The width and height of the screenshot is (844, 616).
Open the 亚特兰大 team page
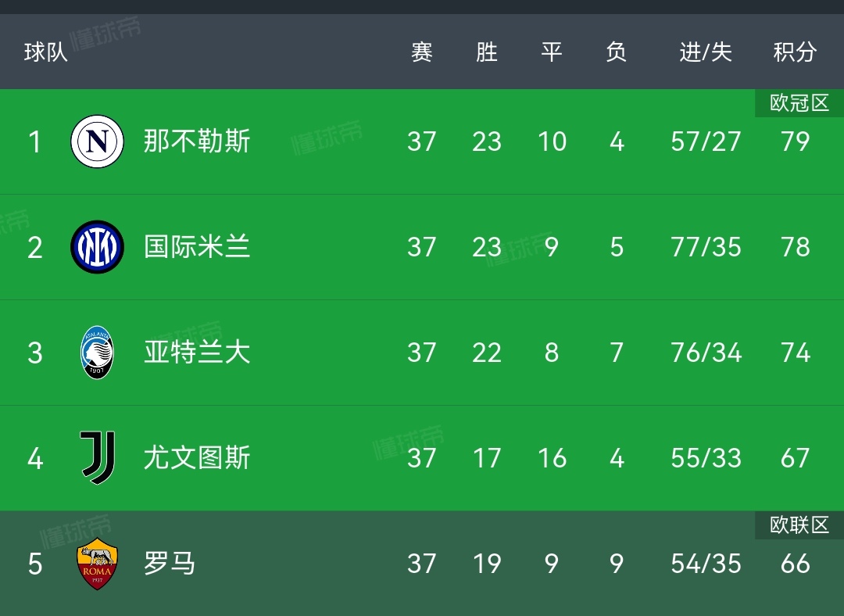tap(196, 353)
